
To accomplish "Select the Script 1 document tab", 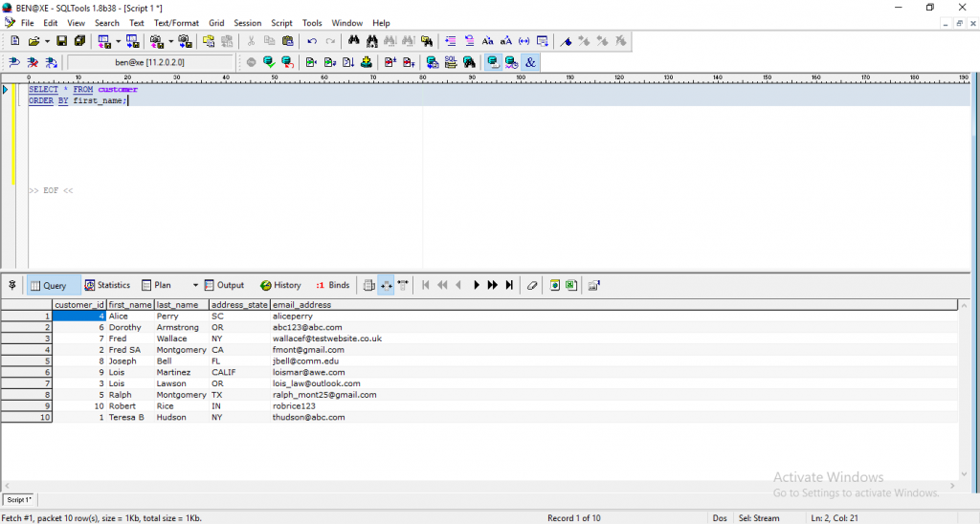I will 19,499.
